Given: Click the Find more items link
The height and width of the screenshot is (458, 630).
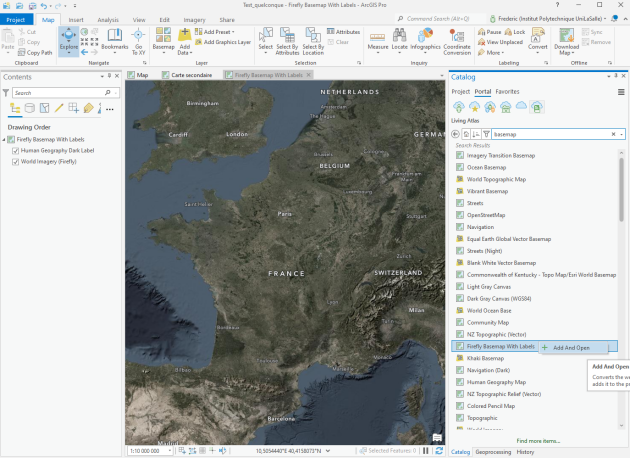Looking at the screenshot, I should 538,441.
